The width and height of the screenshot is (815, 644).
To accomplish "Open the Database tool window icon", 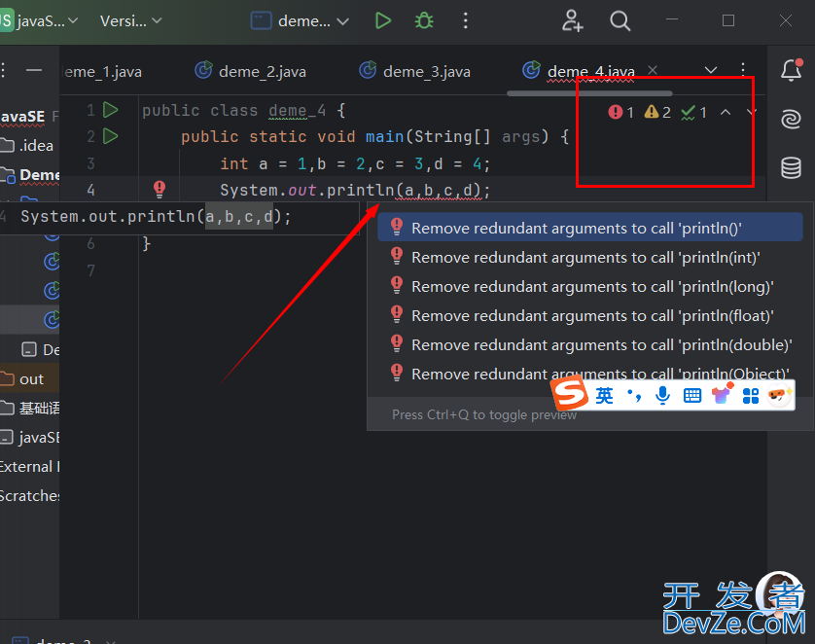I will 791,168.
